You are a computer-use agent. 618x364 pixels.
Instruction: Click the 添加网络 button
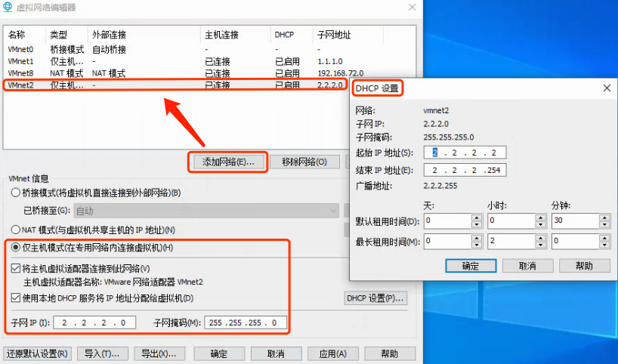[x=228, y=162]
